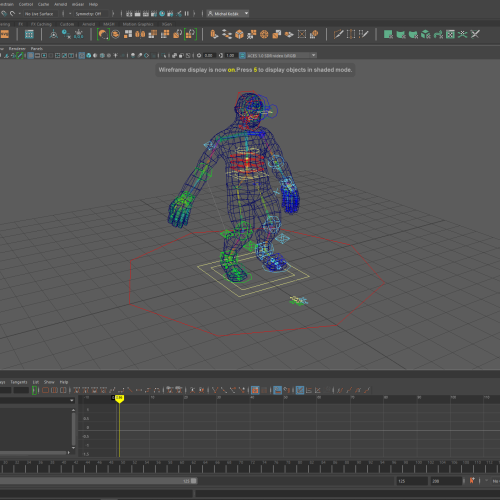Toggle the orange highlighted Graph Editor buffer button

[x=255, y=390]
